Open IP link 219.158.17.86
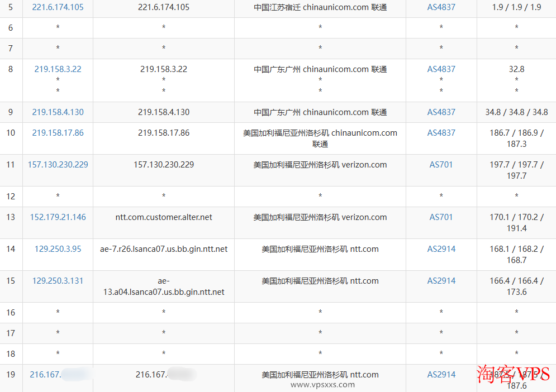 click(58, 133)
